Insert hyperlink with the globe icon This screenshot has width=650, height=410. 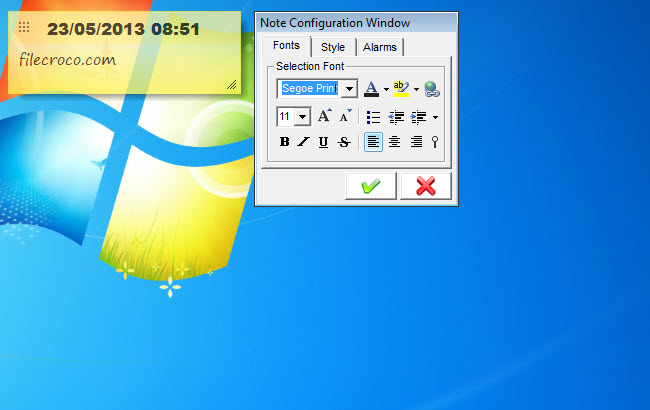432,89
